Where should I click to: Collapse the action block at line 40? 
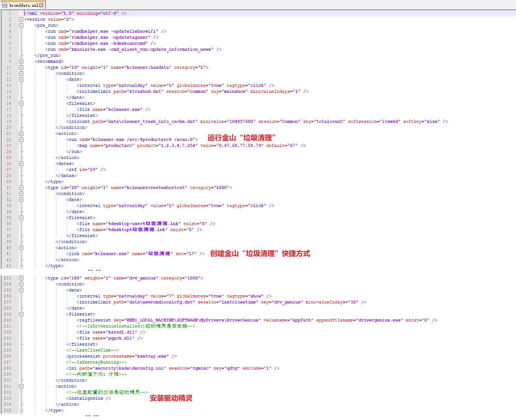pos(21,248)
